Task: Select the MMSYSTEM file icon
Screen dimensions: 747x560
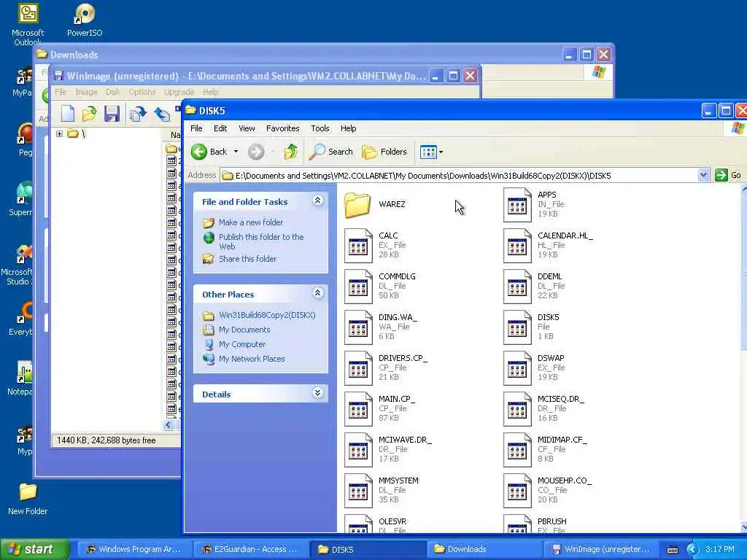Action: pos(358,491)
